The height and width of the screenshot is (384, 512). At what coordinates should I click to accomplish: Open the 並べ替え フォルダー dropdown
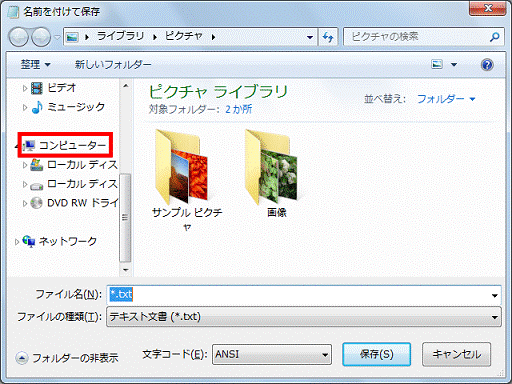pyautogui.click(x=446, y=99)
